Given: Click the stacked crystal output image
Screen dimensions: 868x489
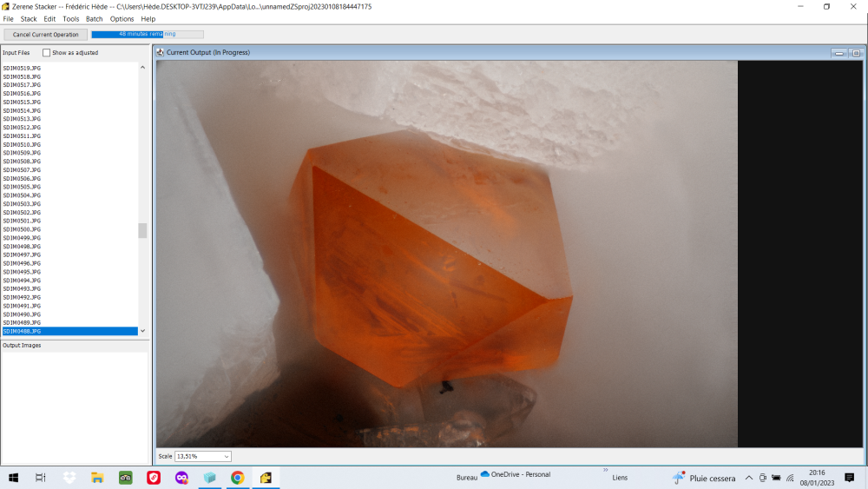Looking at the screenshot, I should (x=447, y=254).
